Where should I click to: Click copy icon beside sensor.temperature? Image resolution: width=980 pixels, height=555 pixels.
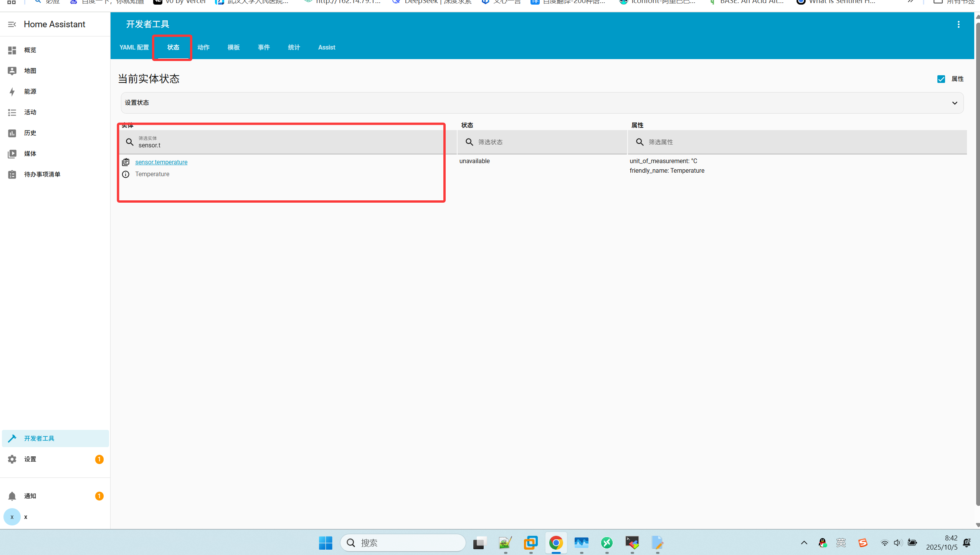coord(126,162)
